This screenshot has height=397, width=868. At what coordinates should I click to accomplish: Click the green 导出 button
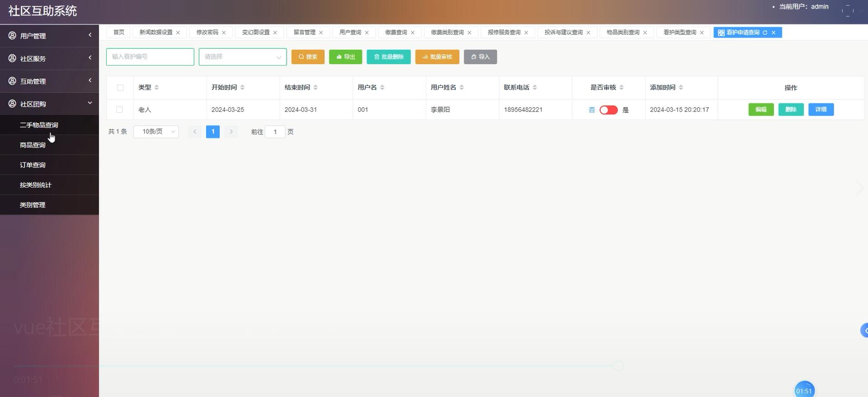click(345, 57)
